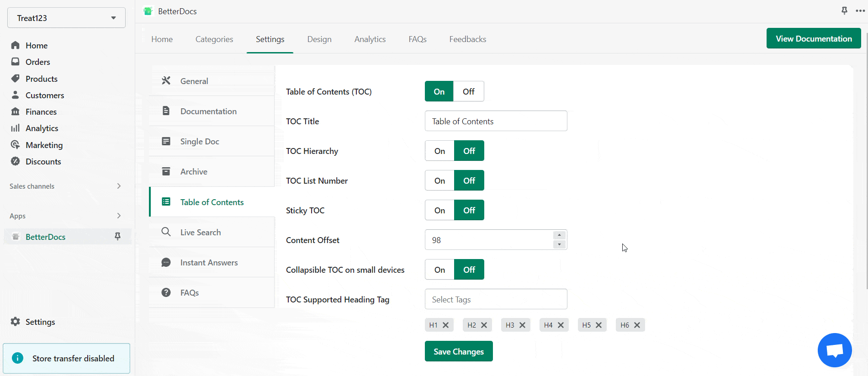
Task: Open the three-dot more actions menu
Action: click(860, 11)
